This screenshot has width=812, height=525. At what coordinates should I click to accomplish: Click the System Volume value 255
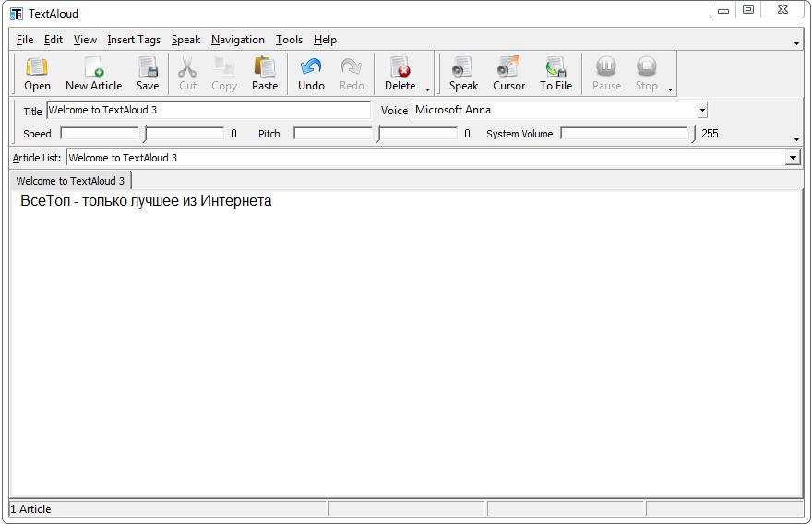point(710,134)
